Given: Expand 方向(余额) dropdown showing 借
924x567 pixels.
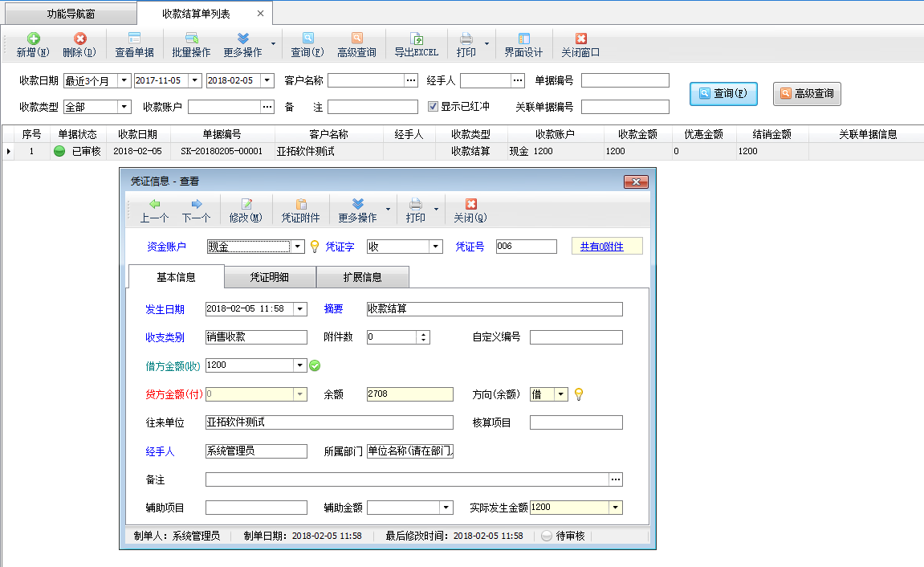Looking at the screenshot, I should click(561, 394).
